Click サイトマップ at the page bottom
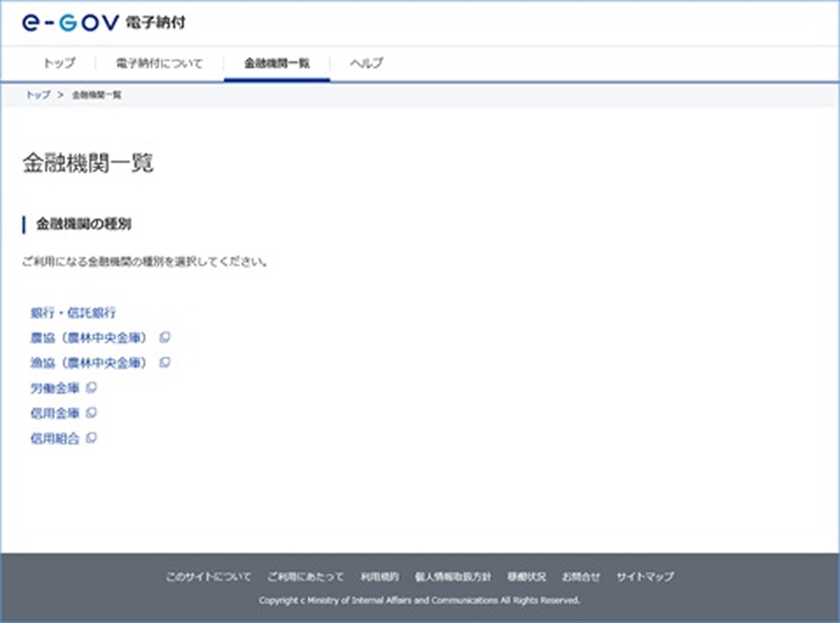The width and height of the screenshot is (840, 623). click(646, 577)
